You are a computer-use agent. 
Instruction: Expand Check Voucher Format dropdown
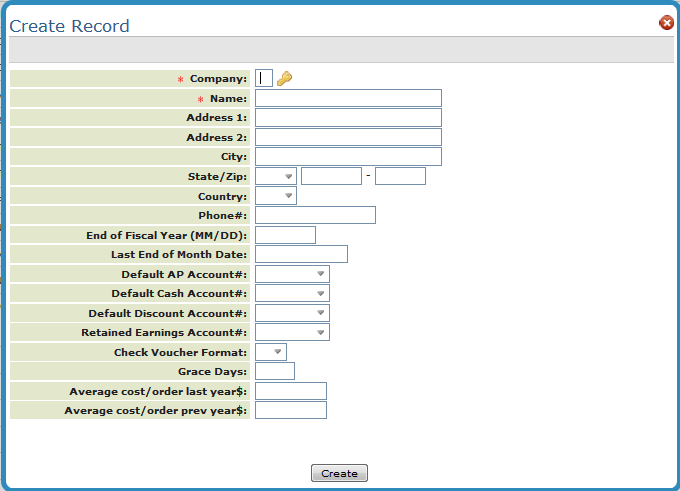(x=271, y=352)
